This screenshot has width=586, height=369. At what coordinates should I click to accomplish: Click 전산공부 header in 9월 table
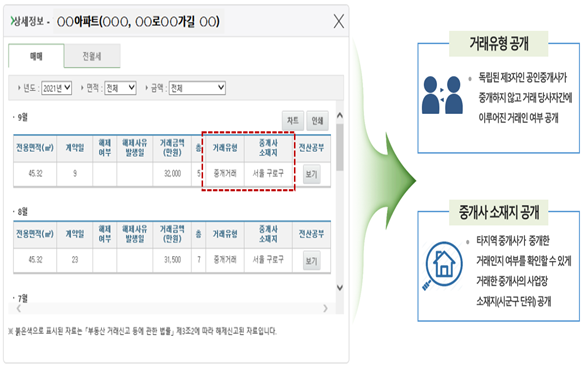click(x=311, y=148)
